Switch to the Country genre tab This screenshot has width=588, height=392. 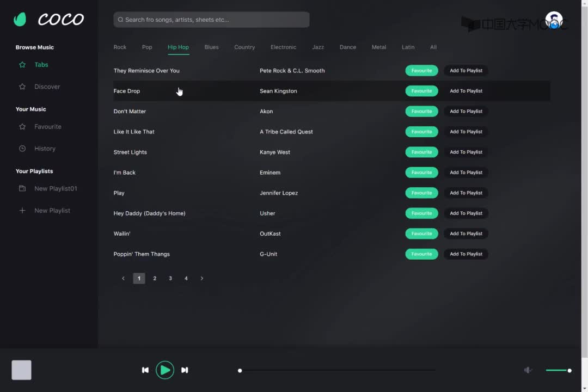(244, 47)
